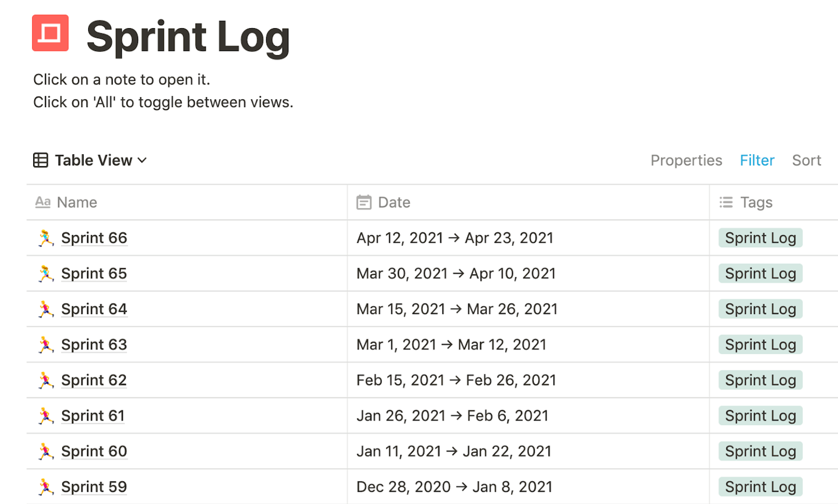Click the runner icon next to Sprint 59
This screenshot has height=504, width=838.
point(45,487)
